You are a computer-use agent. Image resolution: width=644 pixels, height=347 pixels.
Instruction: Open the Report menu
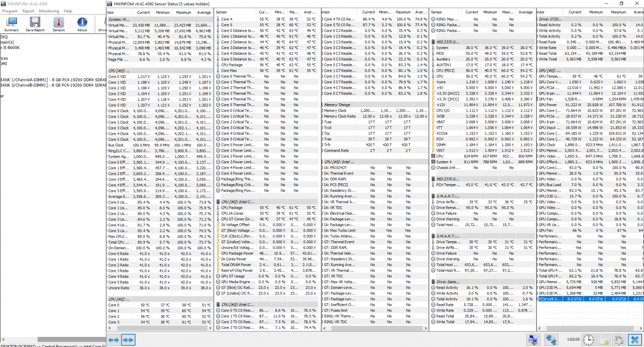[x=28, y=11]
